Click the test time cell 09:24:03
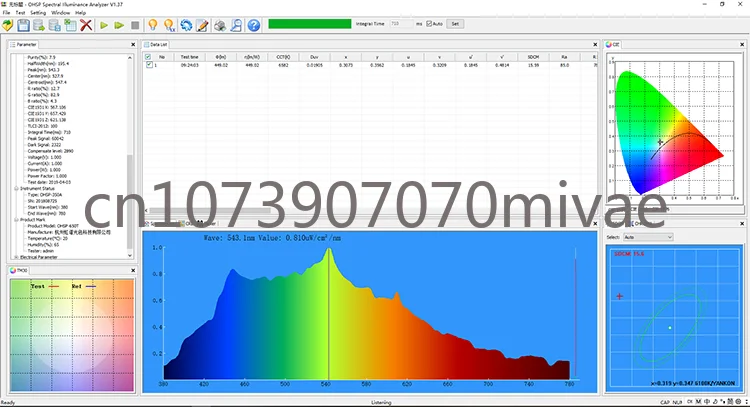This screenshot has height=407, width=750. (x=189, y=65)
